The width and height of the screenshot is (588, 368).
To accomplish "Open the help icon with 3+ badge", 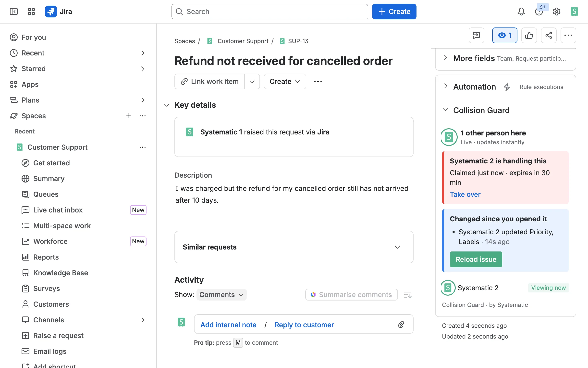I will coord(539,12).
